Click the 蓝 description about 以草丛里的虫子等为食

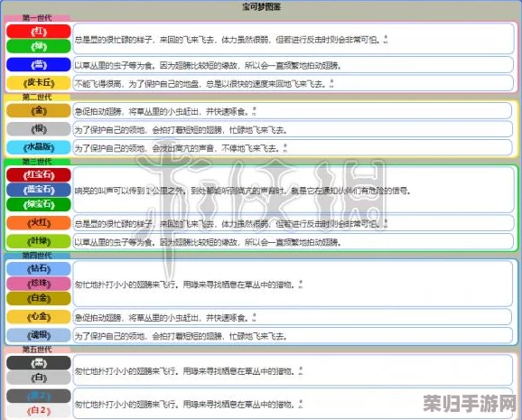(x=208, y=66)
